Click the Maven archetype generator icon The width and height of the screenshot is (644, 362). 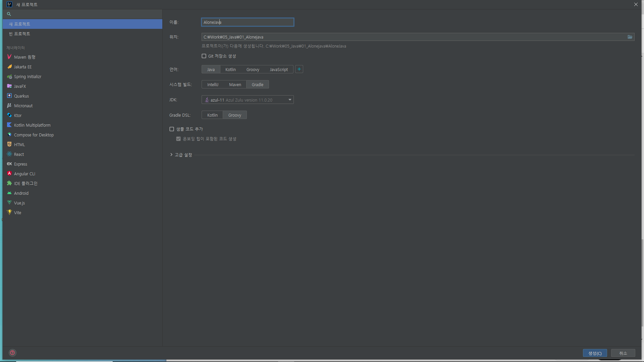9,57
